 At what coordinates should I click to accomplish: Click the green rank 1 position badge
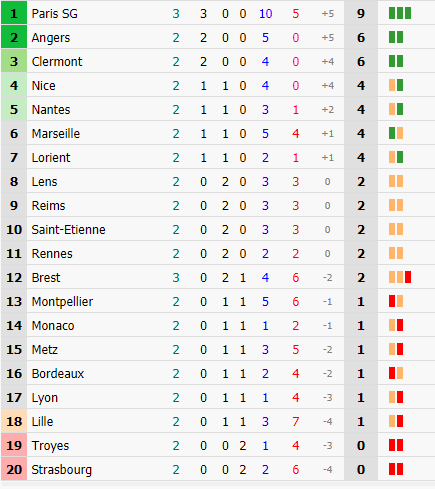pos(14,13)
